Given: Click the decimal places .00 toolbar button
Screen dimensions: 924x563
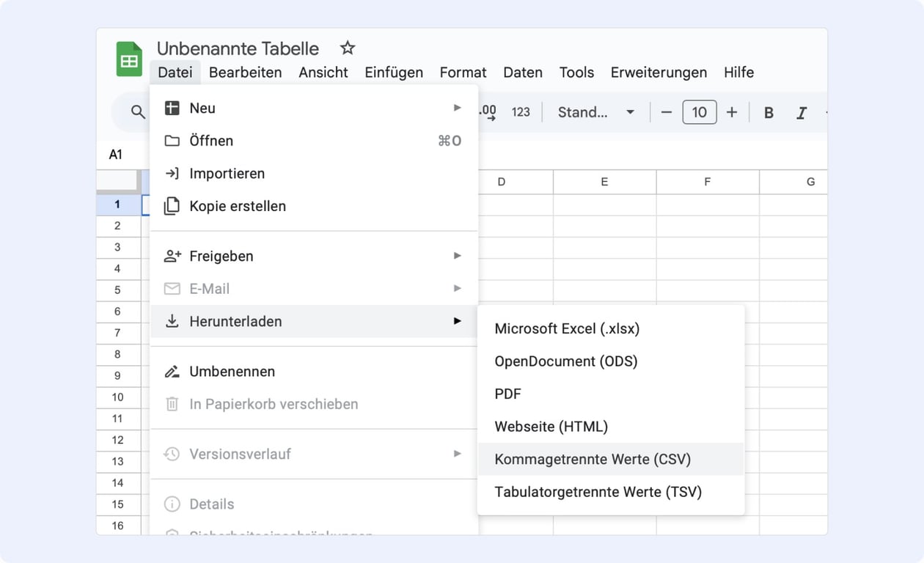Looking at the screenshot, I should [x=488, y=112].
